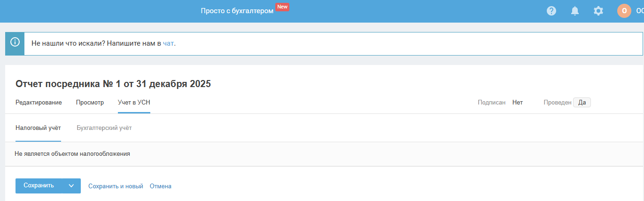Screen dimensions: 644x201
Task: Open the "Просмотр" tab
Action: click(x=90, y=103)
